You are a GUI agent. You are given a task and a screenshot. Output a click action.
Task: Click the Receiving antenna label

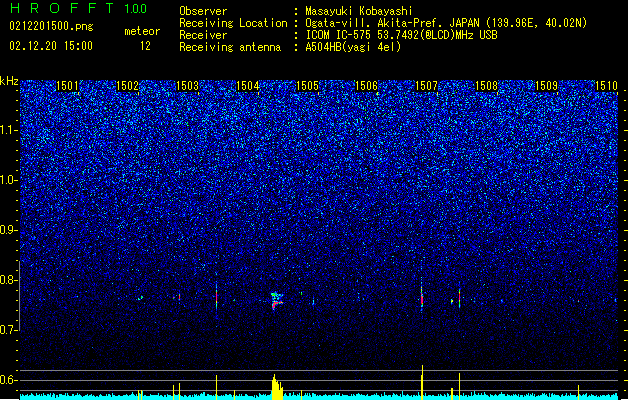(230, 47)
